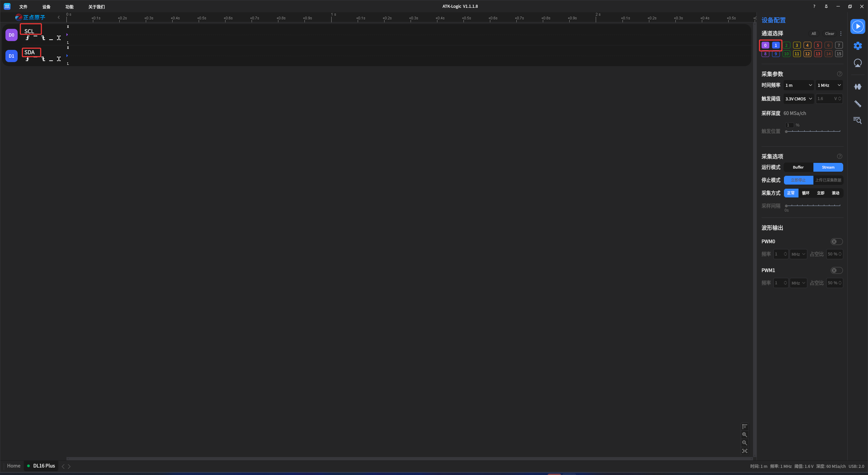Open the trigger setup sidebar icon
Image resolution: width=868 pixels, height=475 pixels.
(x=857, y=63)
